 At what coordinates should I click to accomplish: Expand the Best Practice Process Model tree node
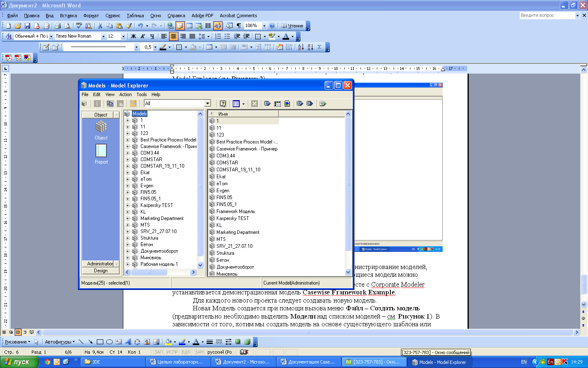point(127,140)
